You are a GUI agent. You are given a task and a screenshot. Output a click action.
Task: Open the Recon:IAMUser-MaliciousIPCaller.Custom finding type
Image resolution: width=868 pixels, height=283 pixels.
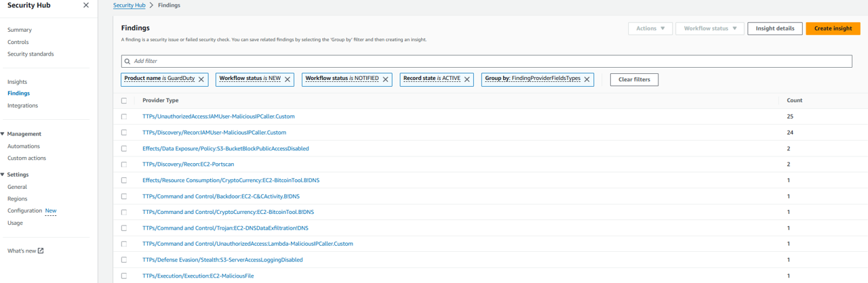[214, 133]
